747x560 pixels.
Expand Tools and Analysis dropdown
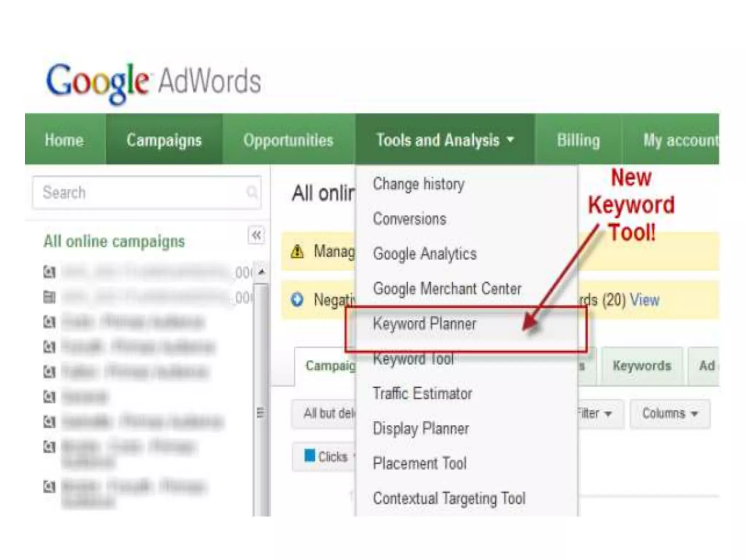pos(445,140)
